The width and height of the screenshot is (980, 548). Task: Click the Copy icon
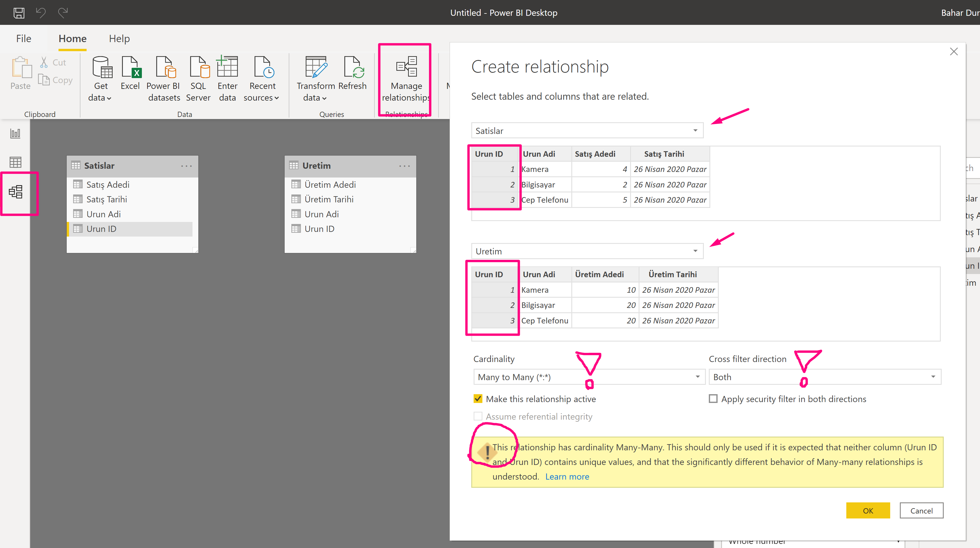pos(44,80)
